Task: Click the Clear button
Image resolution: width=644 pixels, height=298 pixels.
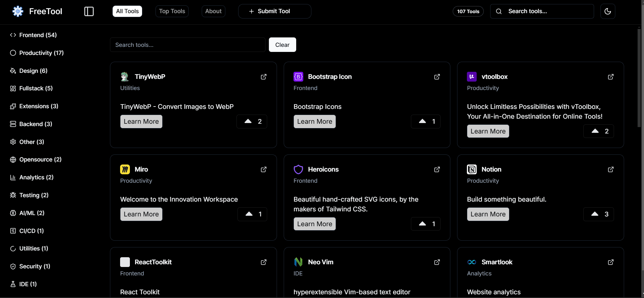Action: click(282, 45)
